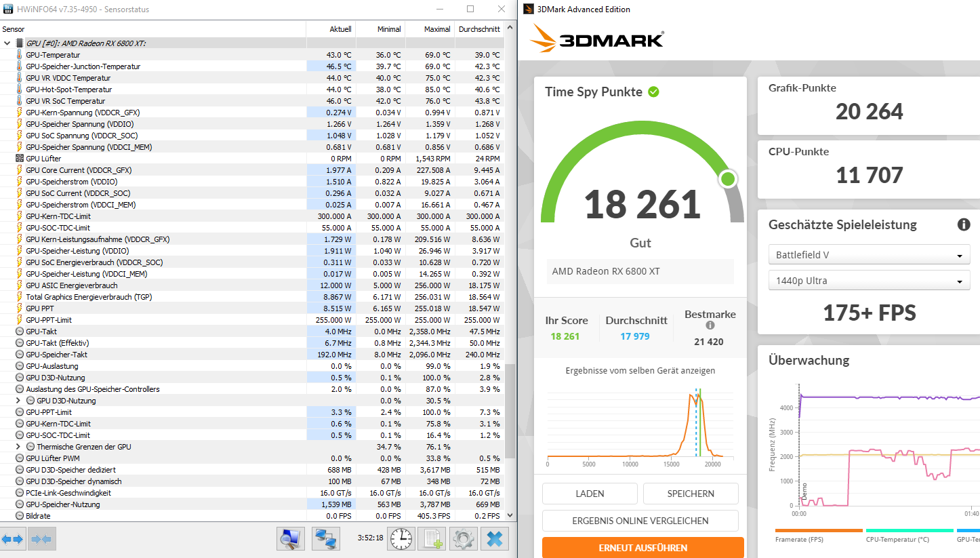
Task: Click lightning icon beside GPU PPT row
Action: pyautogui.click(x=19, y=308)
